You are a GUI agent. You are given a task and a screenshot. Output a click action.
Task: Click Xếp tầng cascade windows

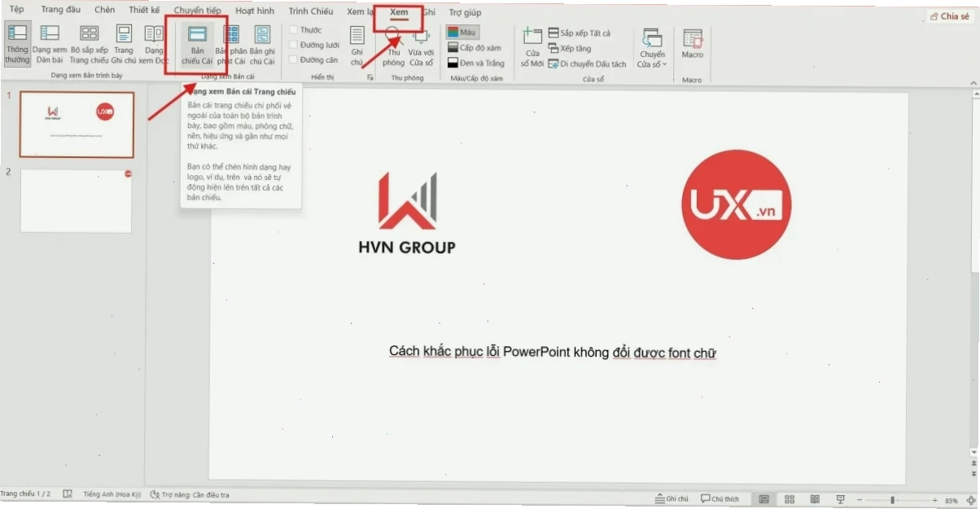570,49
